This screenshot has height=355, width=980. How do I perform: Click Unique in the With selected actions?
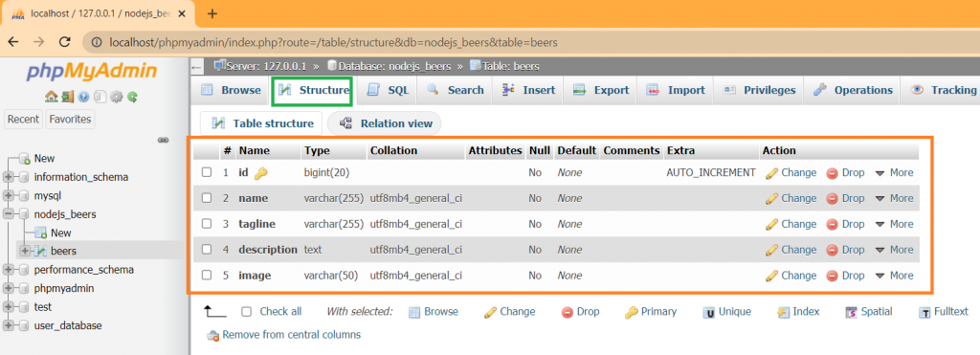[727, 311]
